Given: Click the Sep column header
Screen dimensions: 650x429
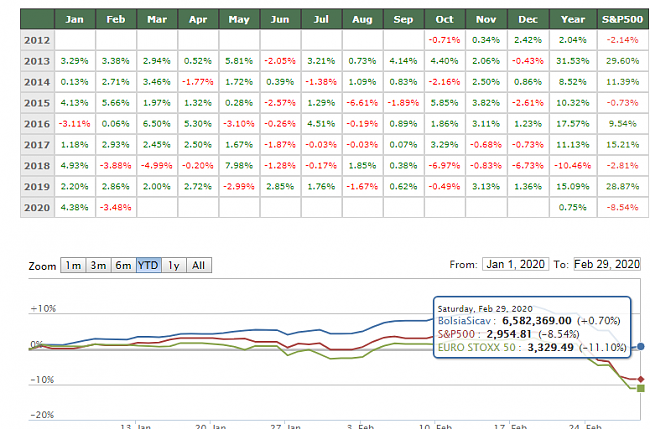Looking at the screenshot, I should pyautogui.click(x=403, y=19).
